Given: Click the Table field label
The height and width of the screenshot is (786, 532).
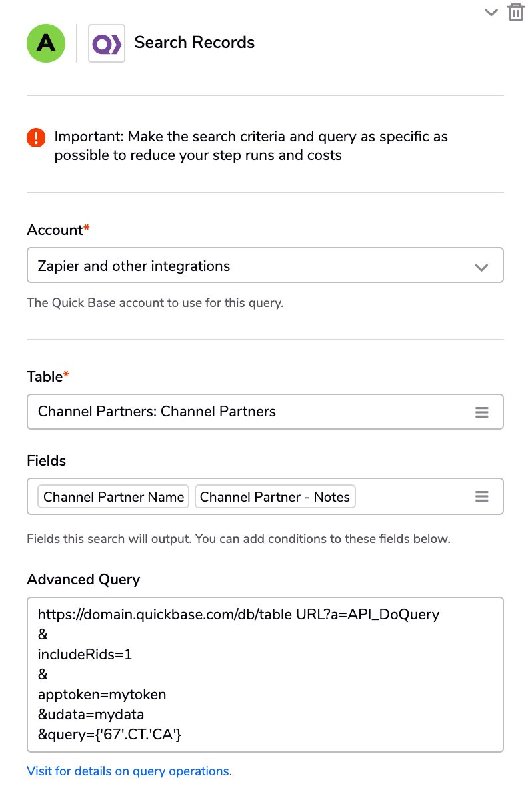Looking at the screenshot, I should (45, 377).
